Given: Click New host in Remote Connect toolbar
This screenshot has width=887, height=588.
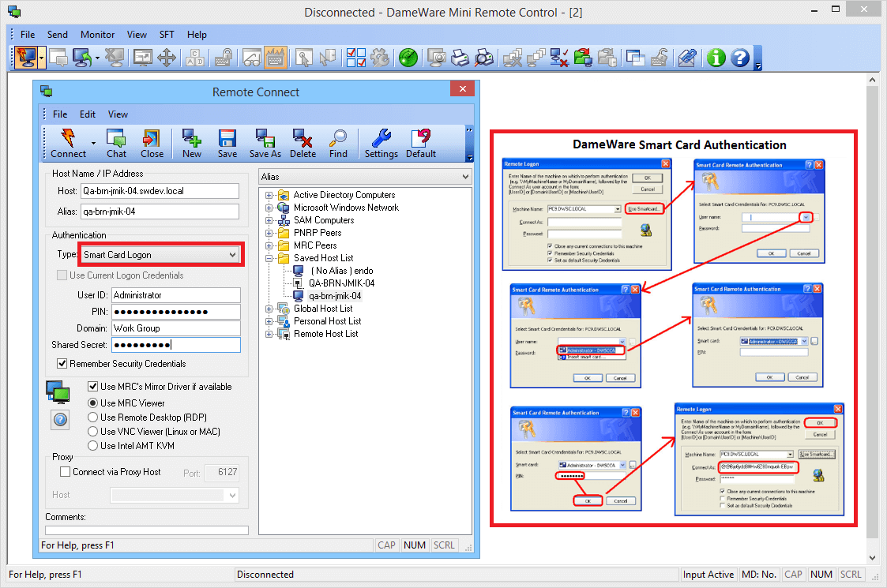Looking at the screenshot, I should pyautogui.click(x=192, y=144).
